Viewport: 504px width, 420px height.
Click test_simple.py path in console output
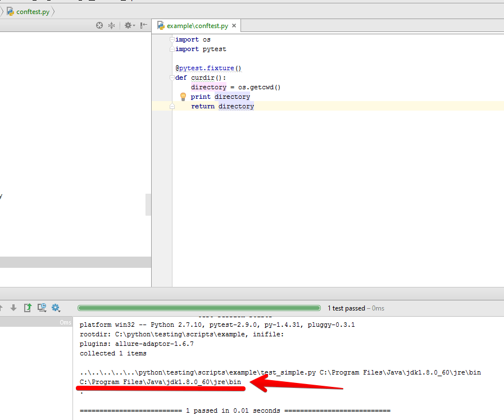[198, 372]
